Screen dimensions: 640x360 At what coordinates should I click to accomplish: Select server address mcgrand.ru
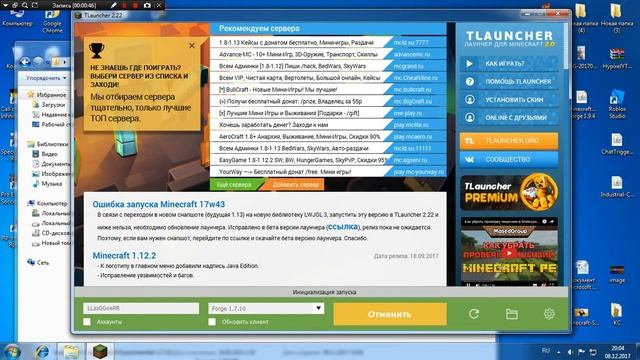click(x=409, y=66)
